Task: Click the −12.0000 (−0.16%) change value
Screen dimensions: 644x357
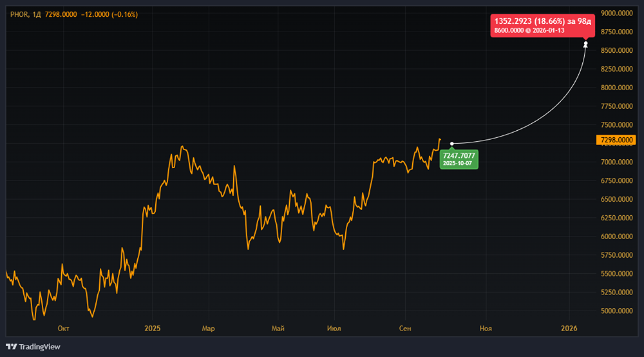Action: click(109, 14)
